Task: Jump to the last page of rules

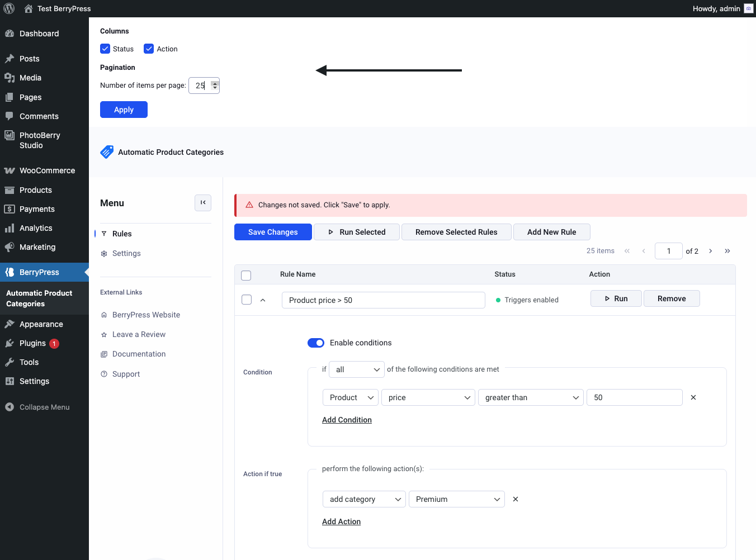Action: point(727,251)
